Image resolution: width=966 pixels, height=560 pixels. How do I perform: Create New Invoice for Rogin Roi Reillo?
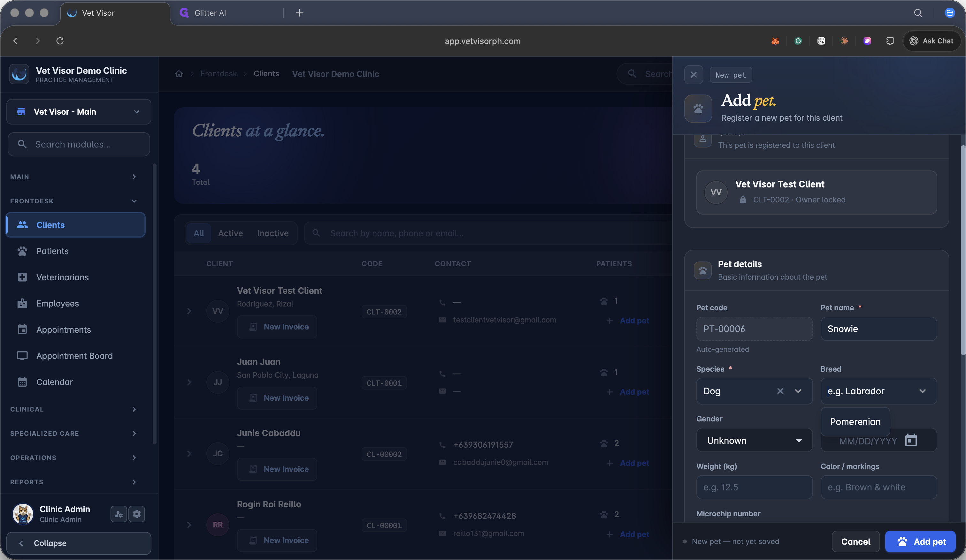(x=277, y=541)
